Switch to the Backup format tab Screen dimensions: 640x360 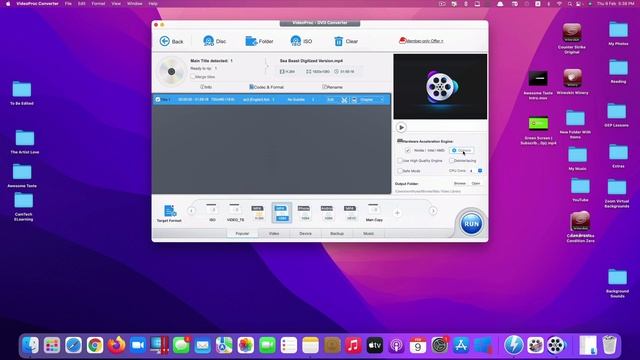coord(337,233)
